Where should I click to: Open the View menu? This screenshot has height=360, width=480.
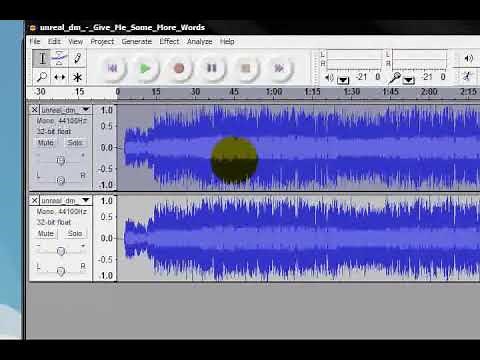coord(75,42)
